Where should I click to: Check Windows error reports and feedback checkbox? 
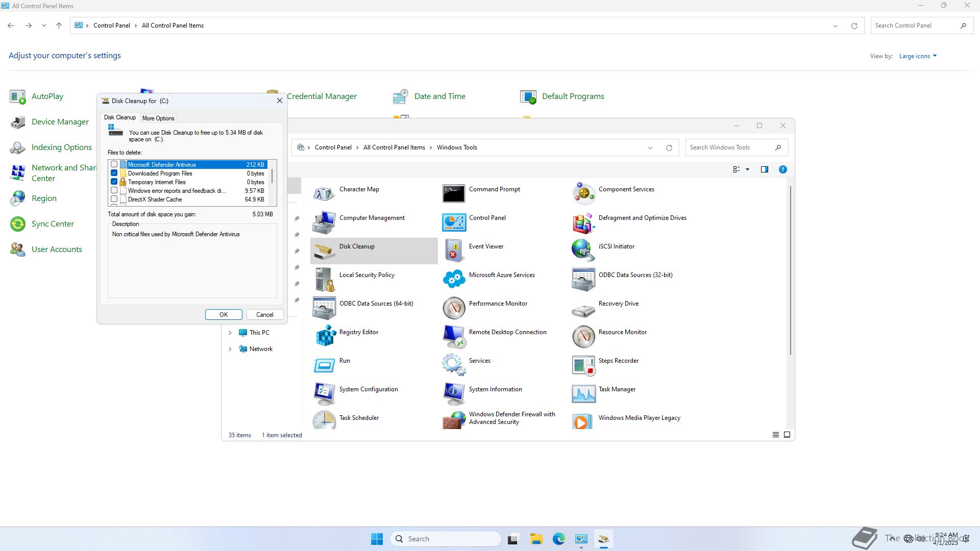[114, 190]
